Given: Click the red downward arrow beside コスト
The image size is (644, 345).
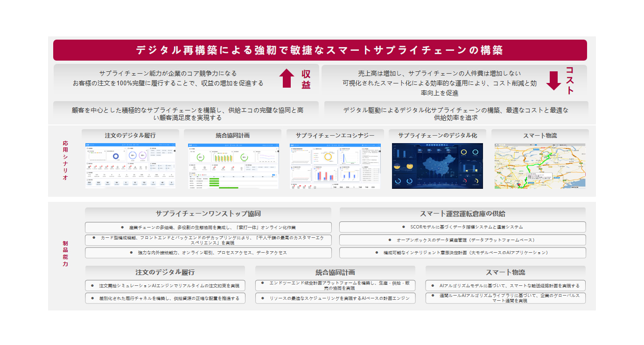Looking at the screenshot, I should [x=553, y=80].
